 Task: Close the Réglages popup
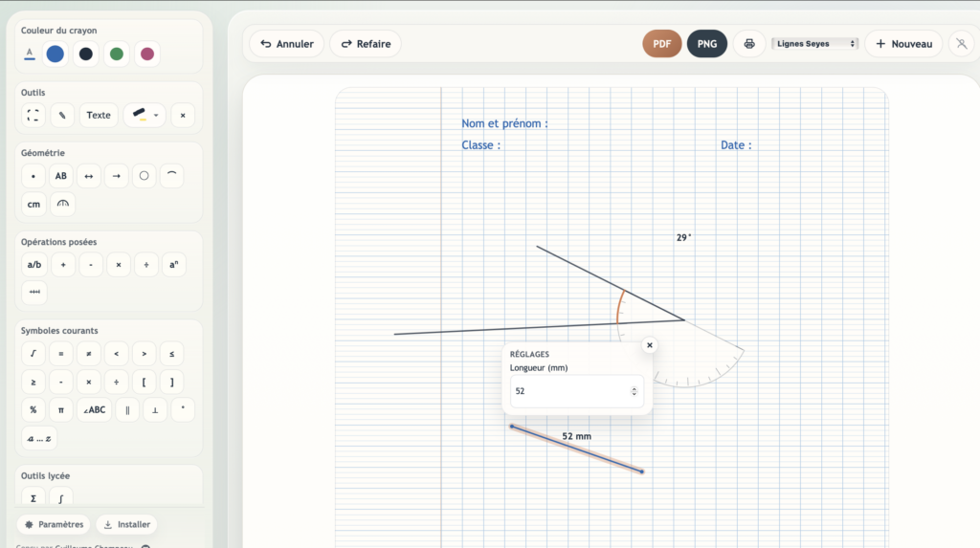(x=650, y=345)
